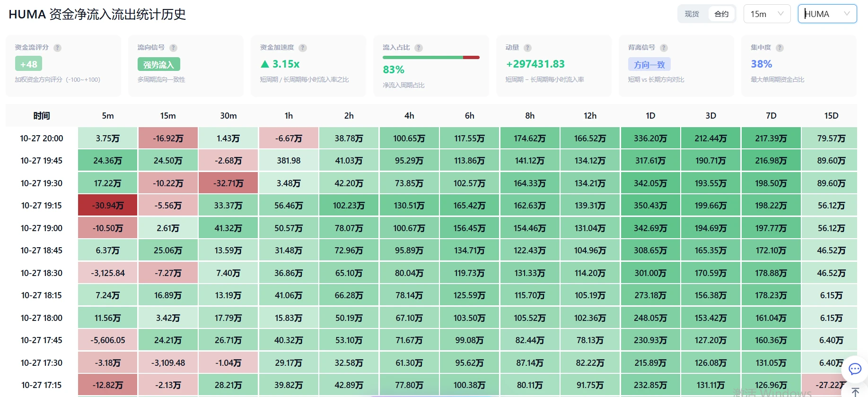Expand the 15m interval dropdown
The height and width of the screenshot is (397, 868).
pos(767,14)
